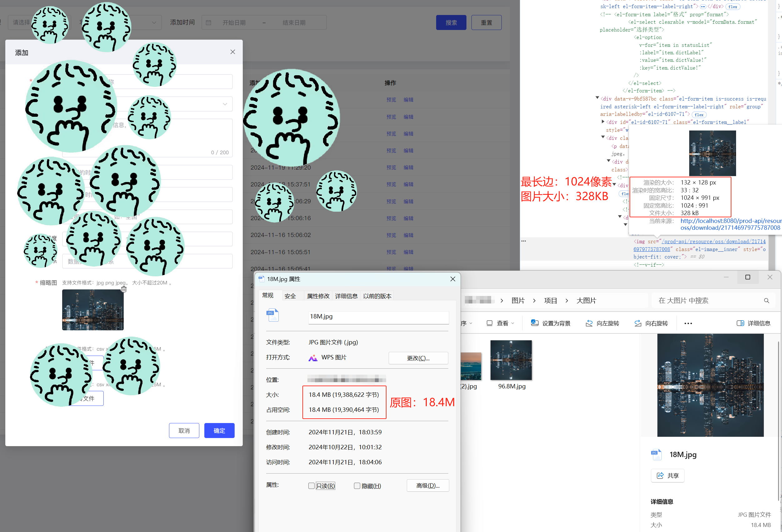The height and width of the screenshot is (532, 782).
Task: Click the trash icon above thumbnail image
Action: click(124, 289)
